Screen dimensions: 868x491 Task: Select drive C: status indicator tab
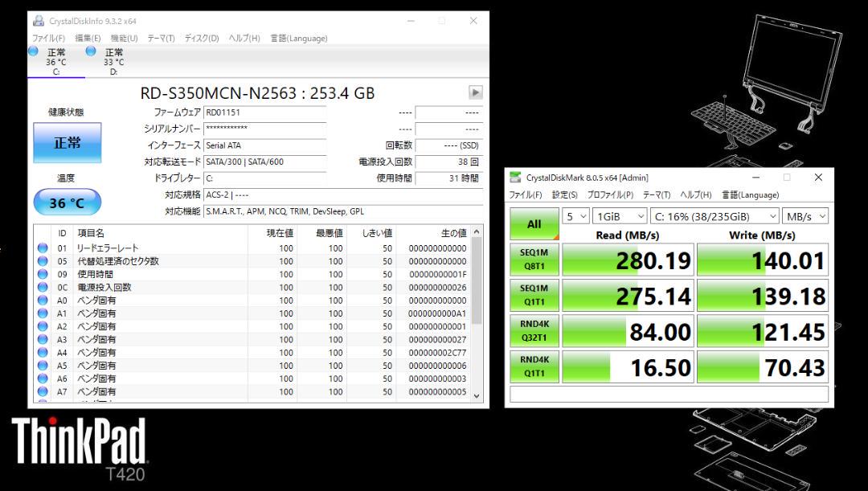click(x=56, y=61)
